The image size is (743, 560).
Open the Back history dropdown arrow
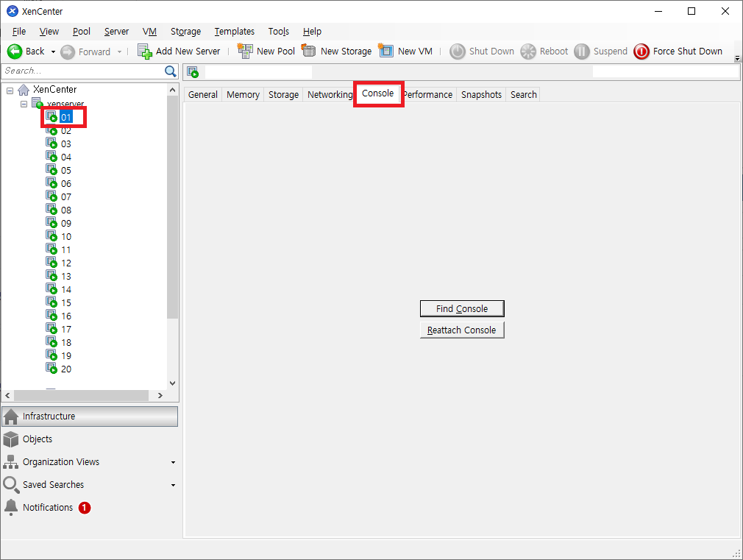coord(53,52)
